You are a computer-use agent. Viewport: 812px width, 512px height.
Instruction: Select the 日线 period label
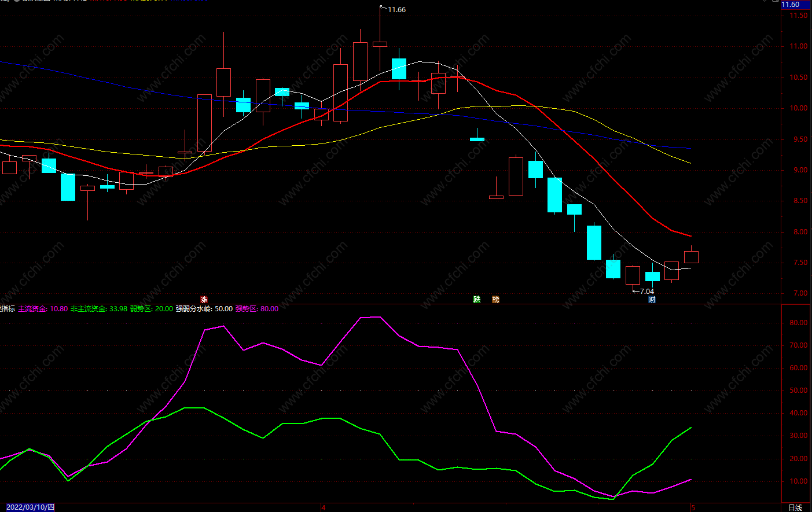(796, 507)
